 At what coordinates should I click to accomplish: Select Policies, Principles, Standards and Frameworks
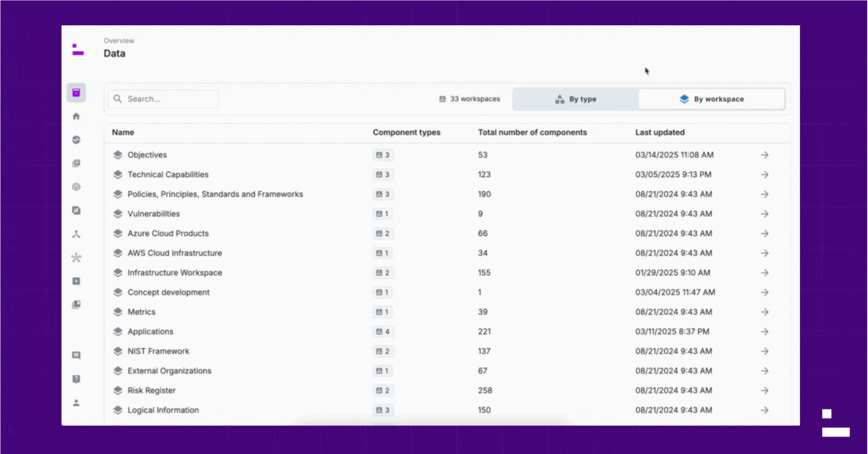tap(215, 194)
